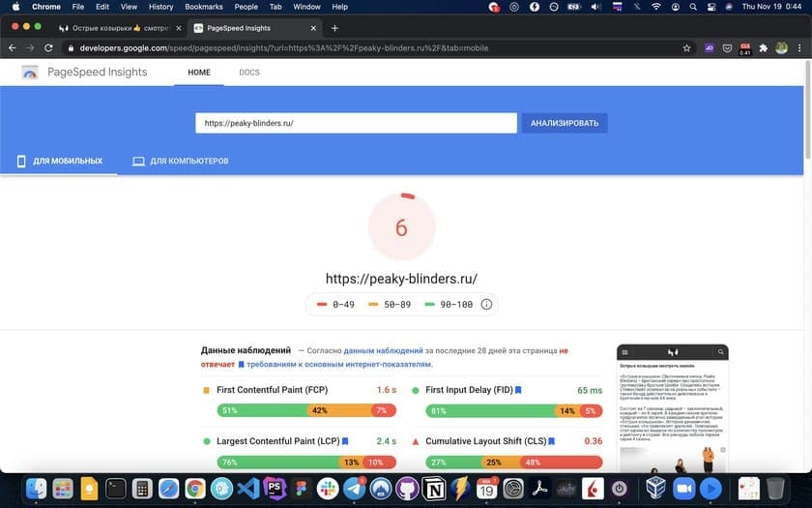Open Terminal from the dock
The height and width of the screenshot is (508, 812).
[x=115, y=489]
